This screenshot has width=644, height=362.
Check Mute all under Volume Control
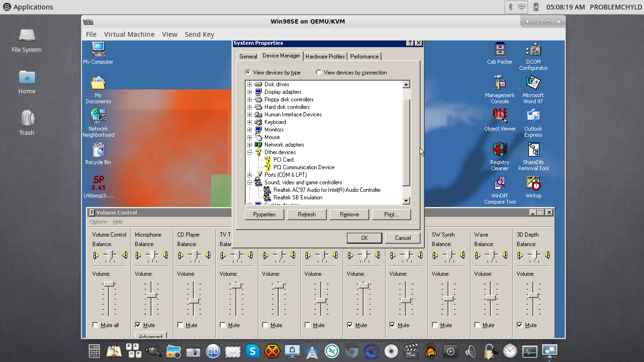click(x=96, y=325)
